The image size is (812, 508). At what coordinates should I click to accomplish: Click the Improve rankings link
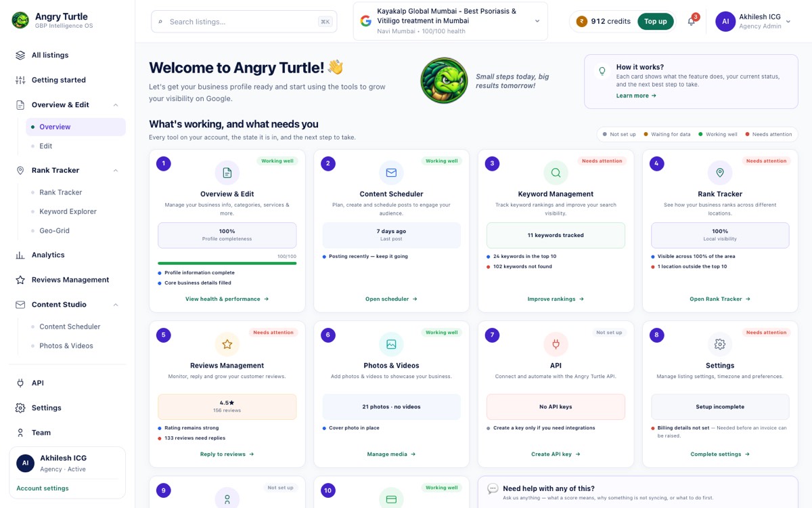tap(556, 299)
